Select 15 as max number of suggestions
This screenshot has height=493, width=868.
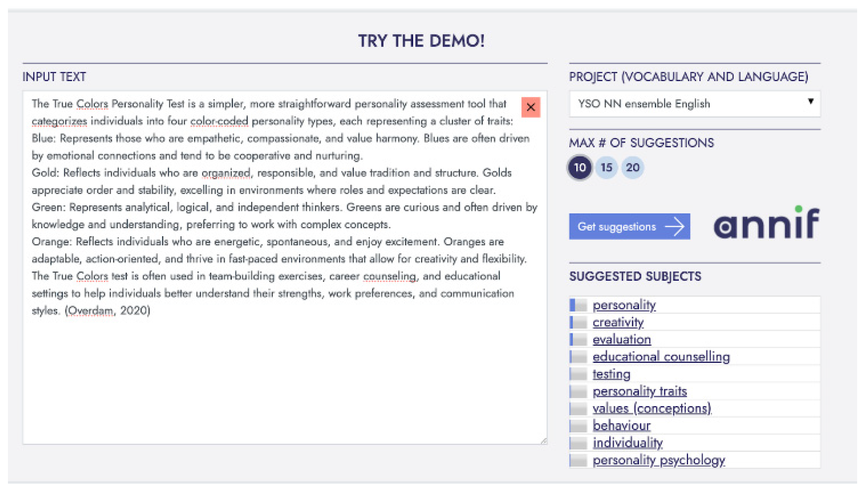[x=606, y=167]
